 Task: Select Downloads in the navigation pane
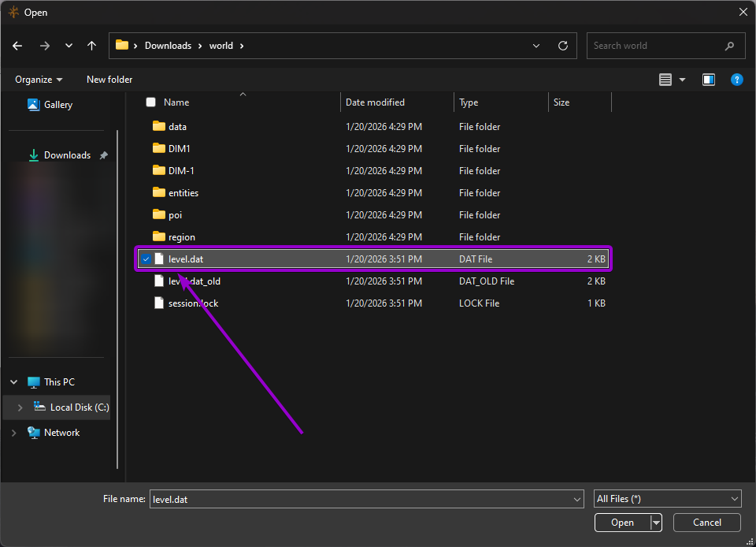tap(66, 154)
